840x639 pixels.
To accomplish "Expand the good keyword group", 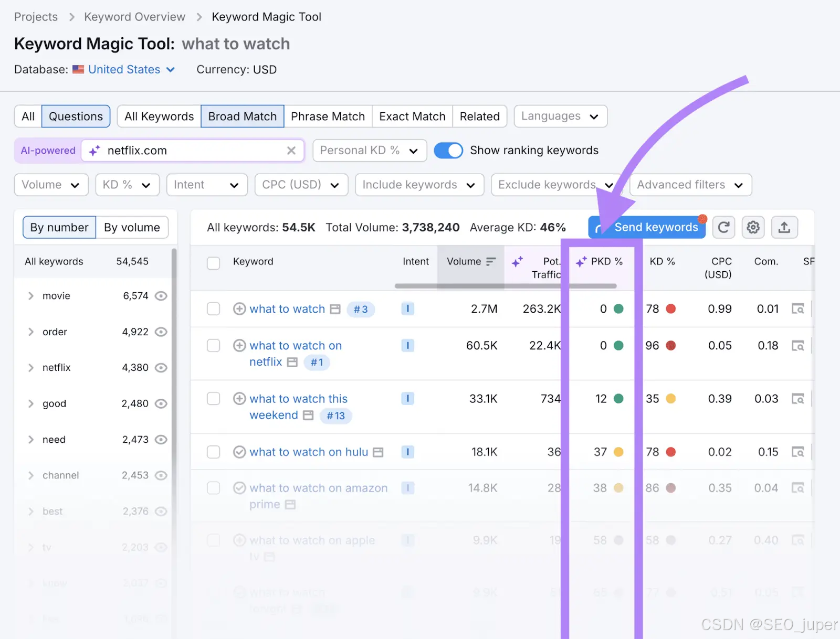I will (30, 403).
